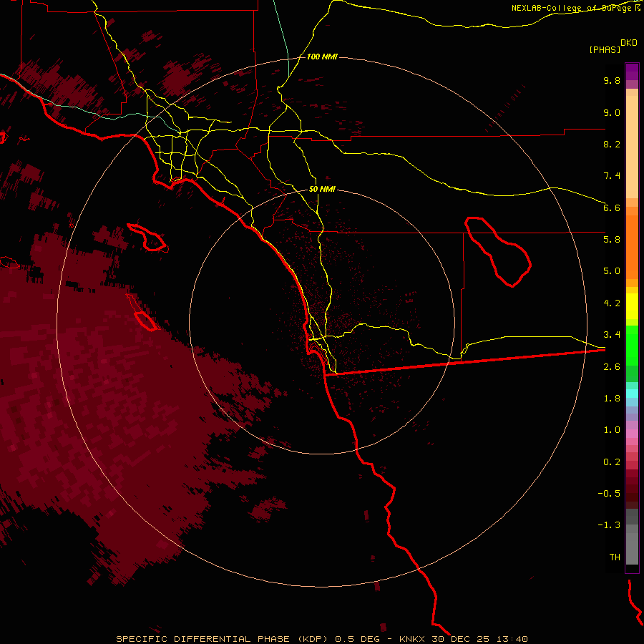
Task: Click the 5.0 legend value
Action: coord(612,271)
